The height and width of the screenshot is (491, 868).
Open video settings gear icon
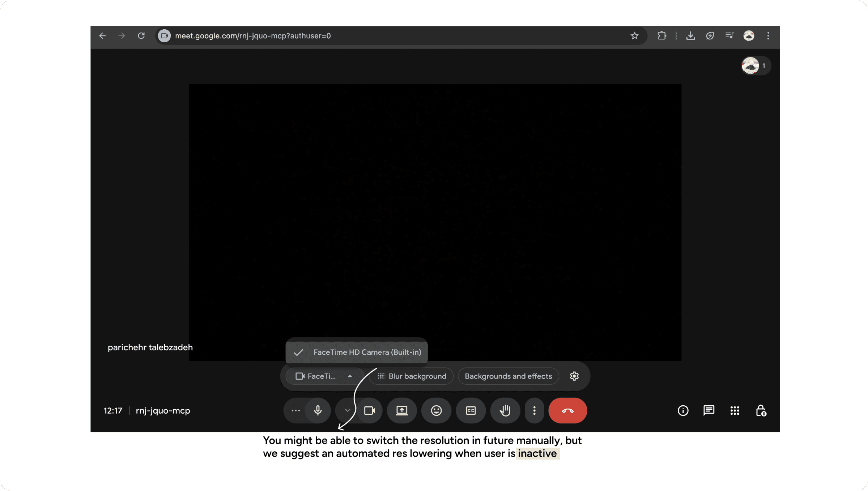[x=574, y=376]
